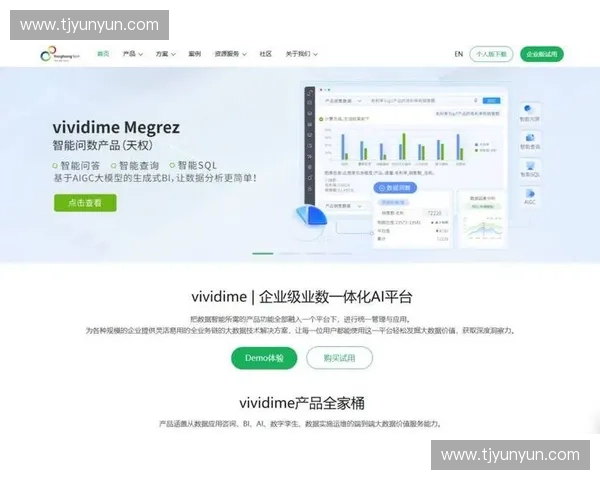Expand the 关于我们 menu
This screenshot has width=600, height=480.
point(302,54)
